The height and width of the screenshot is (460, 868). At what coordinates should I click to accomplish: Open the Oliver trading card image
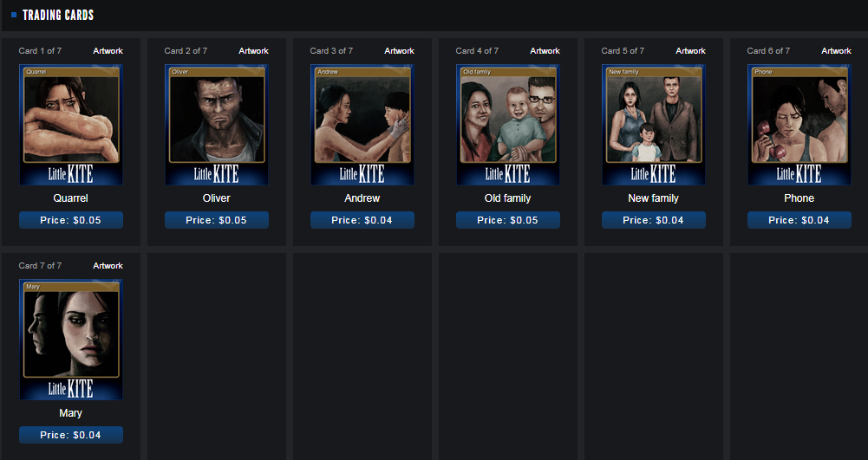click(217, 125)
